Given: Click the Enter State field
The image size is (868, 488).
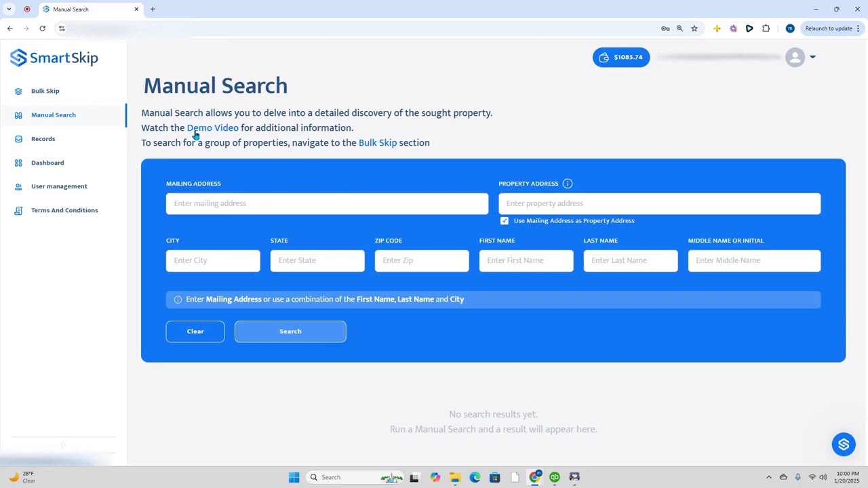Looking at the screenshot, I should coord(317,260).
